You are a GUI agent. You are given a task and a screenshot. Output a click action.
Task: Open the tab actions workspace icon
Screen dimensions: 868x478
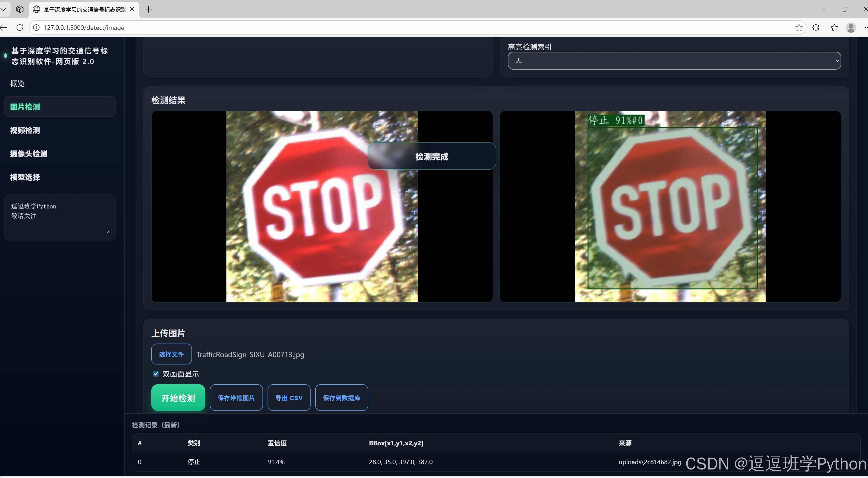click(x=20, y=9)
